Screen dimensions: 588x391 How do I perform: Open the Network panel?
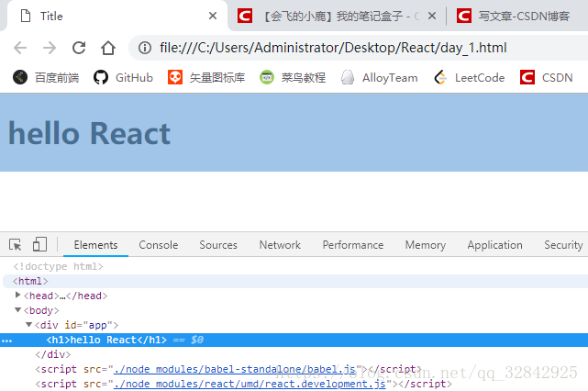[x=280, y=245]
